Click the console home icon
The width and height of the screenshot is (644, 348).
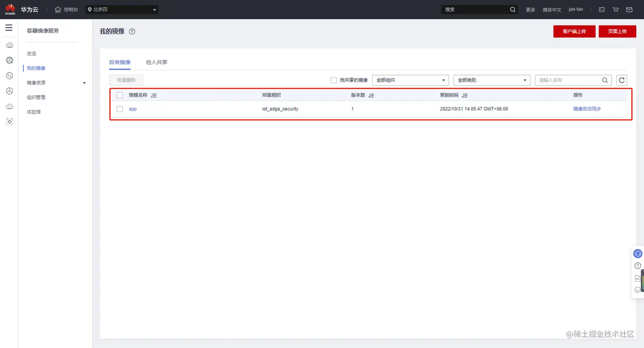58,9
